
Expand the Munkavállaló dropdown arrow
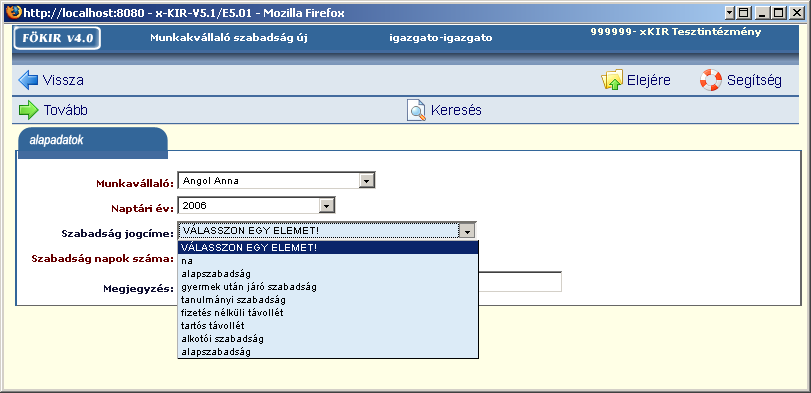tap(367, 181)
